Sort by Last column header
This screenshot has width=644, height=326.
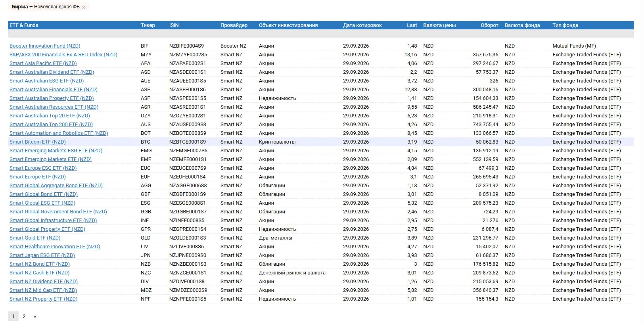point(412,25)
